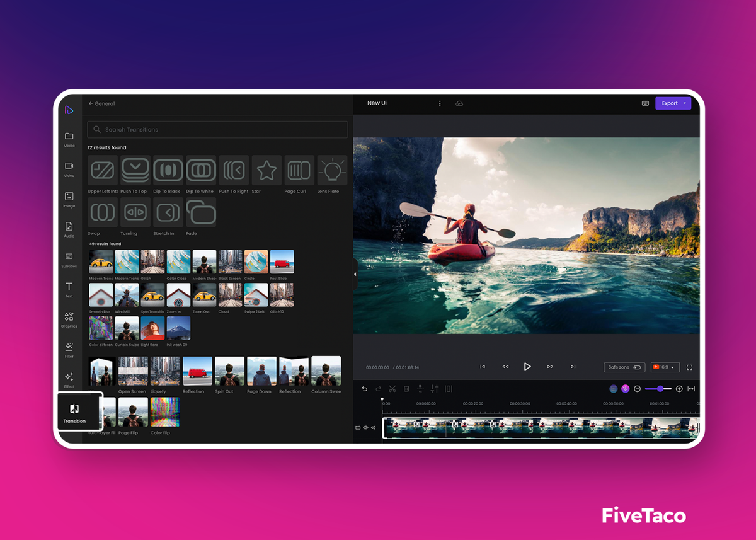Select the scissors split tool

pyautogui.click(x=392, y=389)
